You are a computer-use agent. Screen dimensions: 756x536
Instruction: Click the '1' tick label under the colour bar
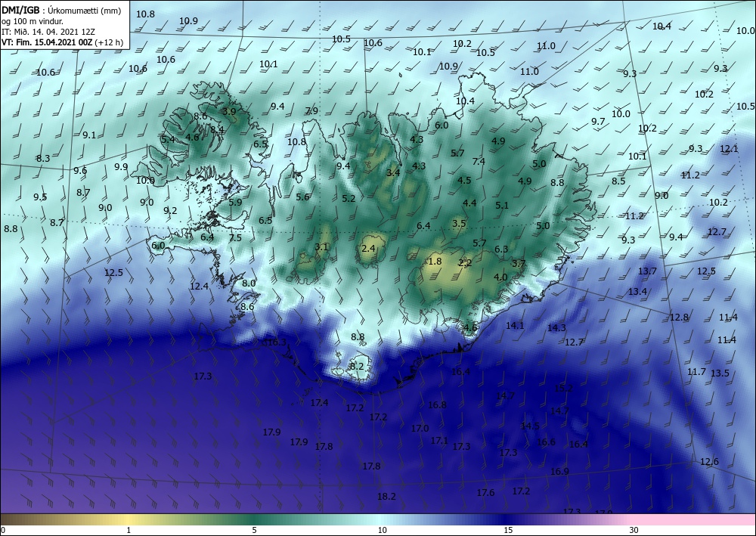coord(129,530)
